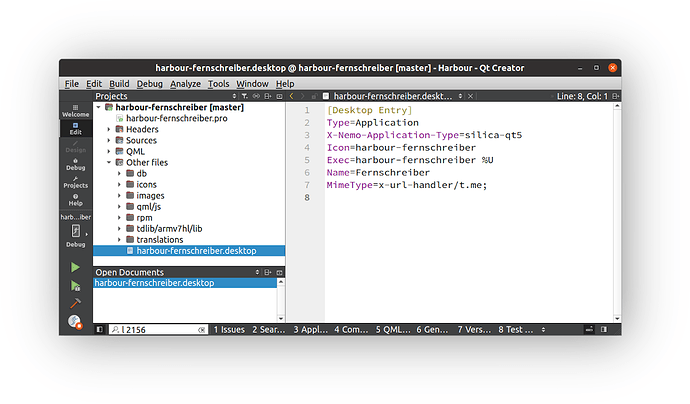
Task: Open Debug mode in mode selector
Action: [x=75, y=164]
